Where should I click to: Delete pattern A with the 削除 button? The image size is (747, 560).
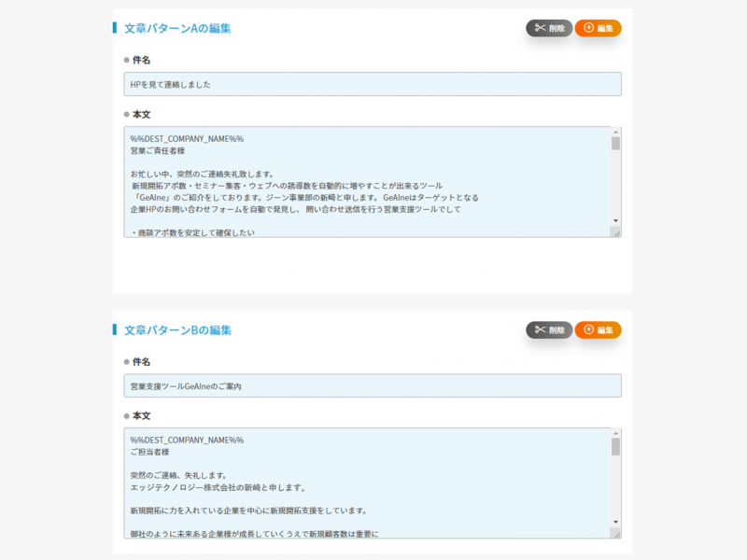tap(549, 28)
